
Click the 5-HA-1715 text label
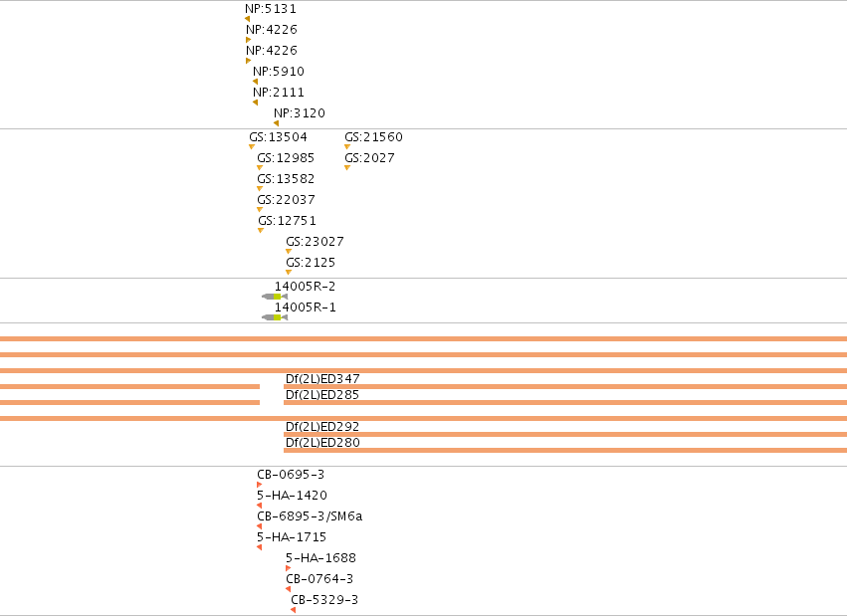292,537
